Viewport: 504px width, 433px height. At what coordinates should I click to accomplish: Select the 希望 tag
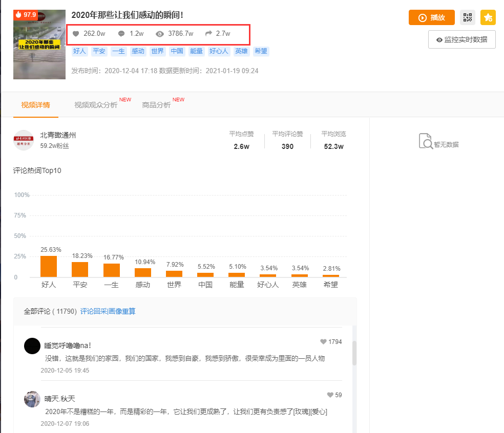[x=261, y=51]
